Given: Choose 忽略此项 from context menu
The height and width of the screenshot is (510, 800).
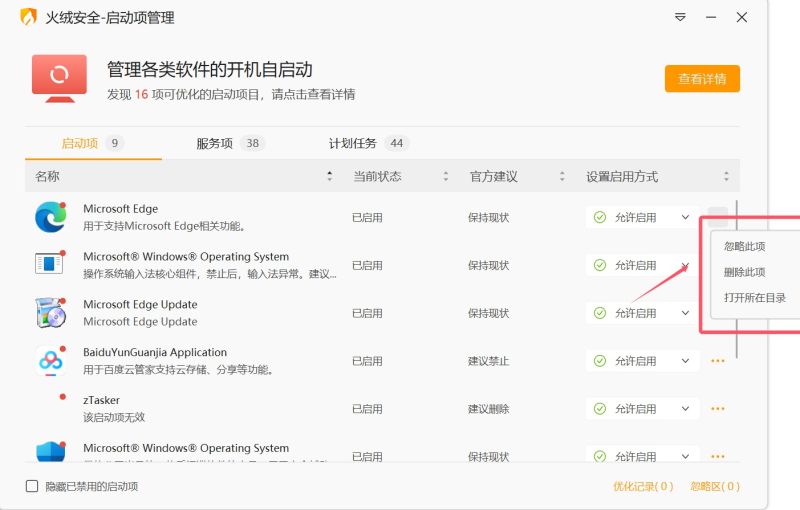Looking at the screenshot, I should click(x=744, y=246).
